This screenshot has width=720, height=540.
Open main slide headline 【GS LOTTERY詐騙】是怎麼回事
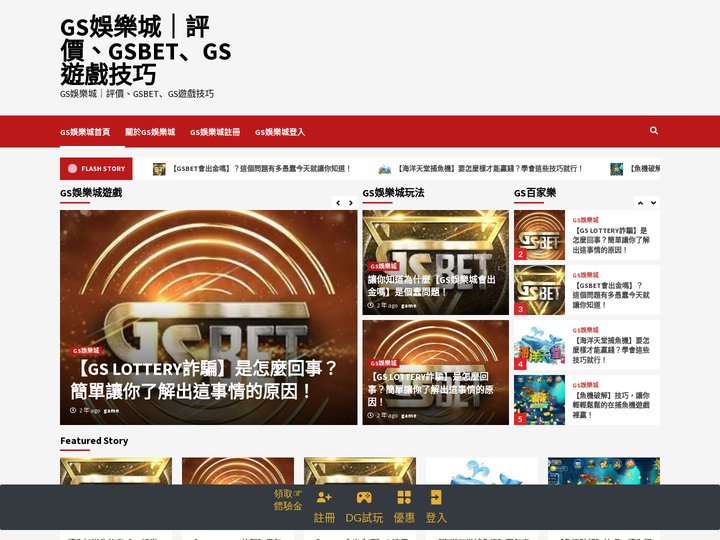tap(204, 380)
